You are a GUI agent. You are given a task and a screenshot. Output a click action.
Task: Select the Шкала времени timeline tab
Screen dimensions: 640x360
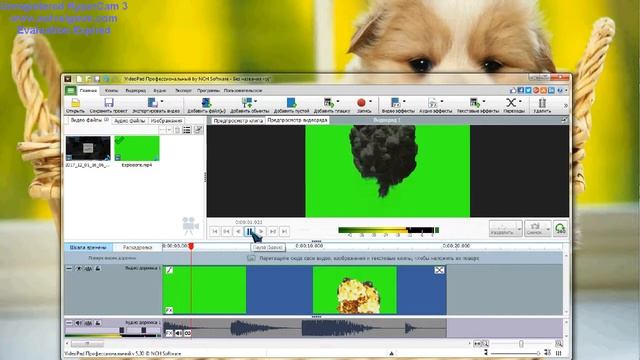click(x=88, y=247)
